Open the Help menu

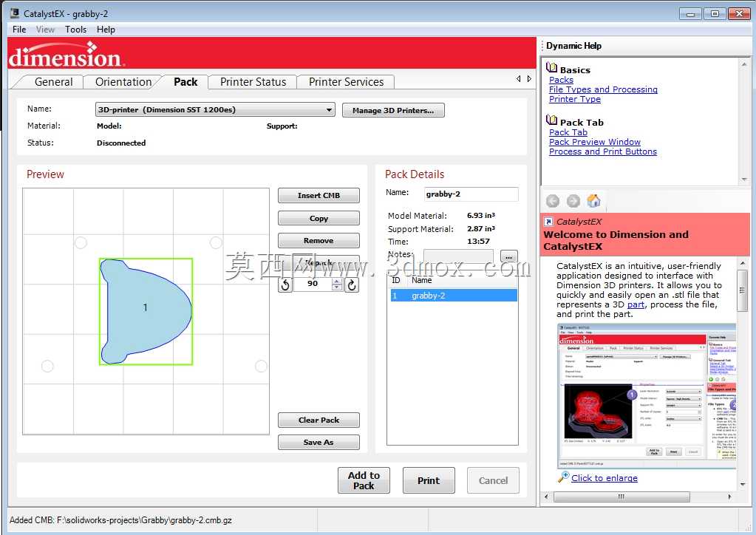(x=106, y=30)
